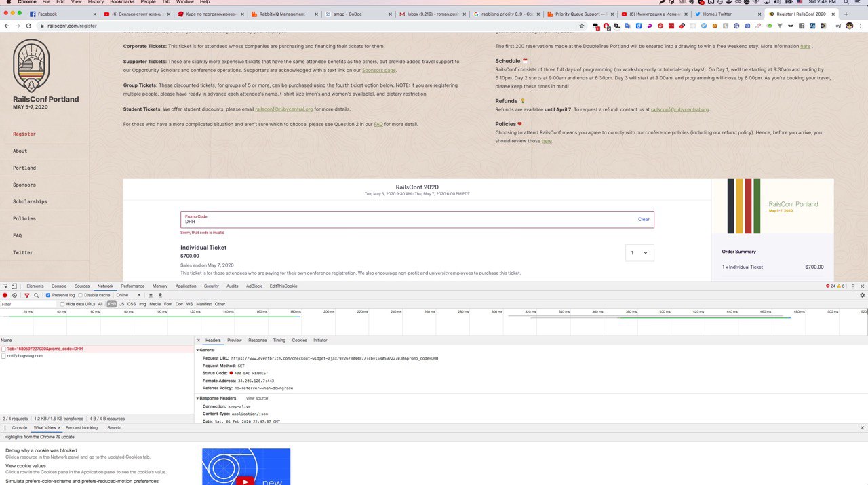Open the Bookmarks menu in menu bar
The height and width of the screenshot is (485, 868).
pyautogui.click(x=122, y=2)
